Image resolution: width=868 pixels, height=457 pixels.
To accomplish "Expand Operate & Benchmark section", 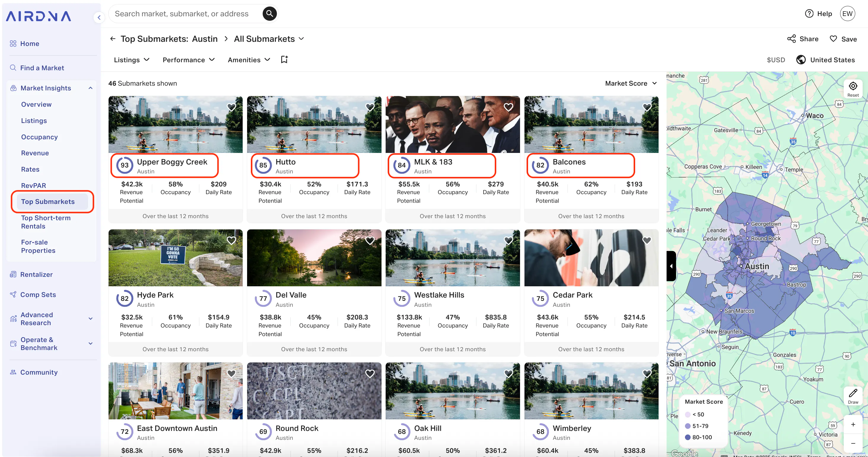I will (x=90, y=343).
